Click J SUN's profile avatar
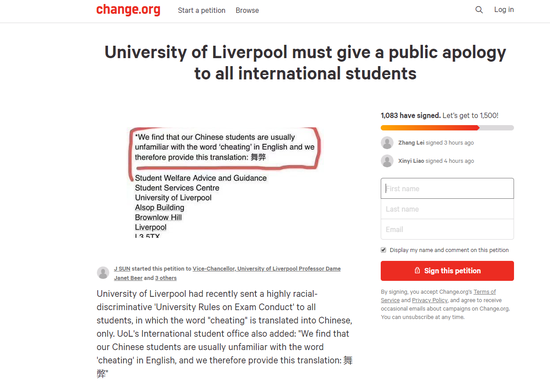The width and height of the screenshot is (550, 386). coord(103,273)
